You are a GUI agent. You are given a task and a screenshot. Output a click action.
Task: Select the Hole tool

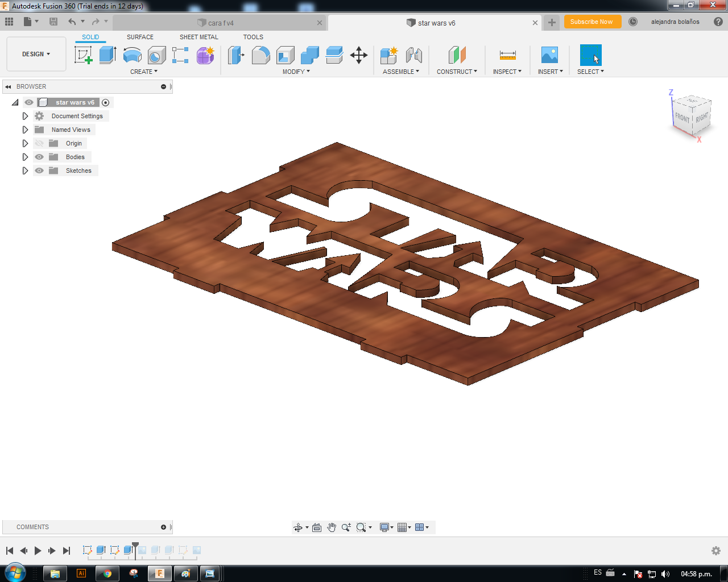click(x=156, y=55)
